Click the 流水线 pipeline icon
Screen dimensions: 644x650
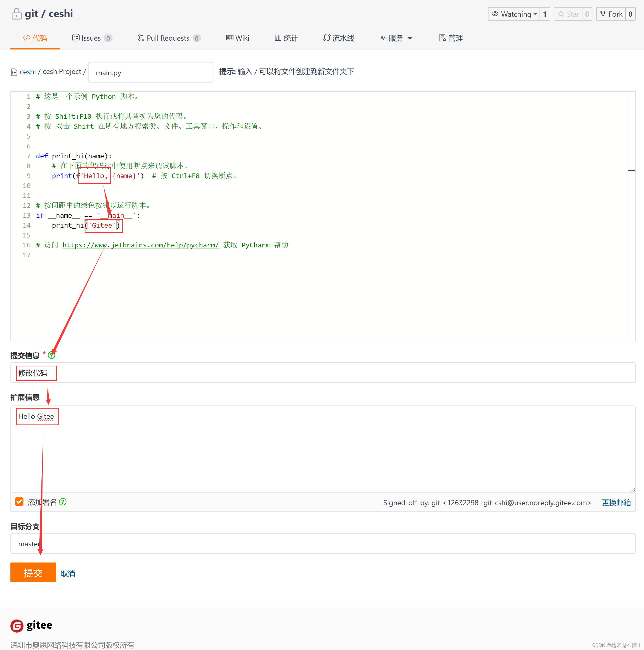tap(326, 38)
